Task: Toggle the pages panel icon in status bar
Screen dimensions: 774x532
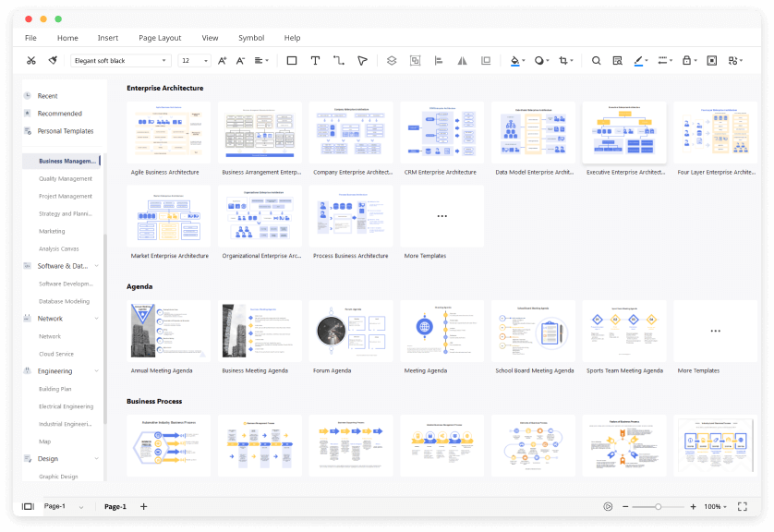Action: [27, 506]
